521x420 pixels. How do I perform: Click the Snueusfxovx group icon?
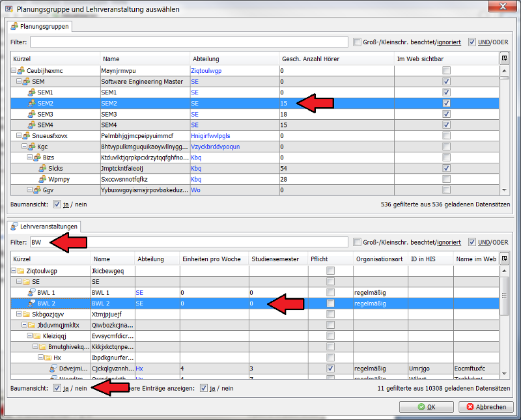[26, 135]
